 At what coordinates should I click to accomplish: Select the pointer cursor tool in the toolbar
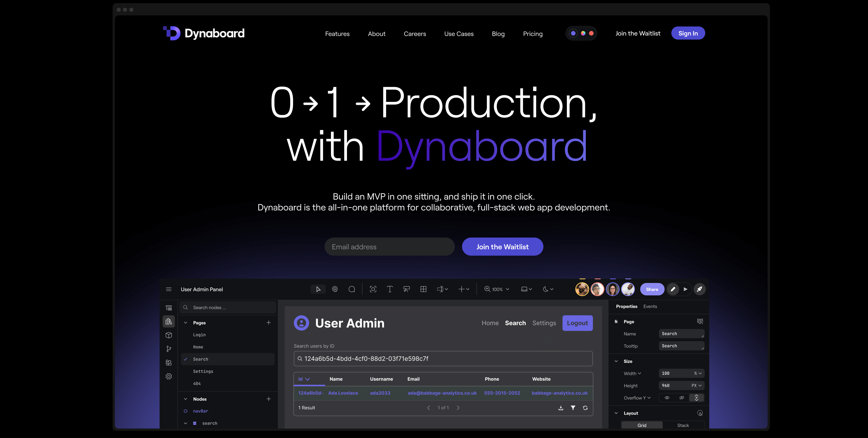318,289
